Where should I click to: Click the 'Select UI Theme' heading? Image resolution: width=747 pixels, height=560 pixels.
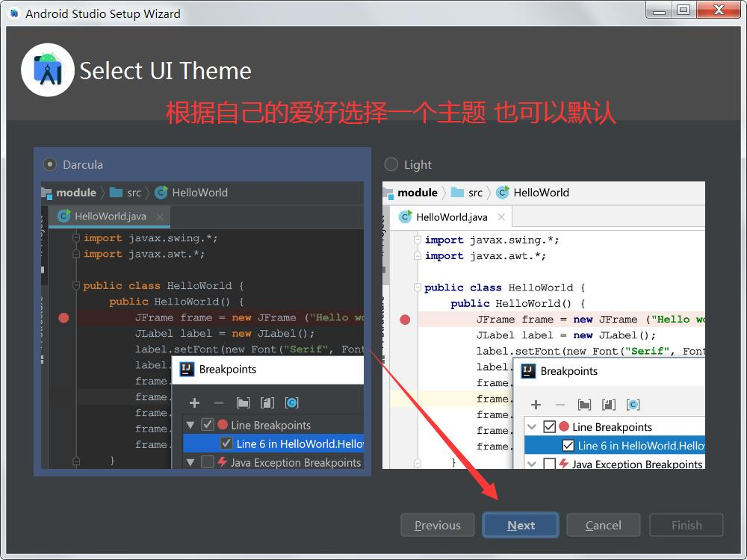click(165, 71)
